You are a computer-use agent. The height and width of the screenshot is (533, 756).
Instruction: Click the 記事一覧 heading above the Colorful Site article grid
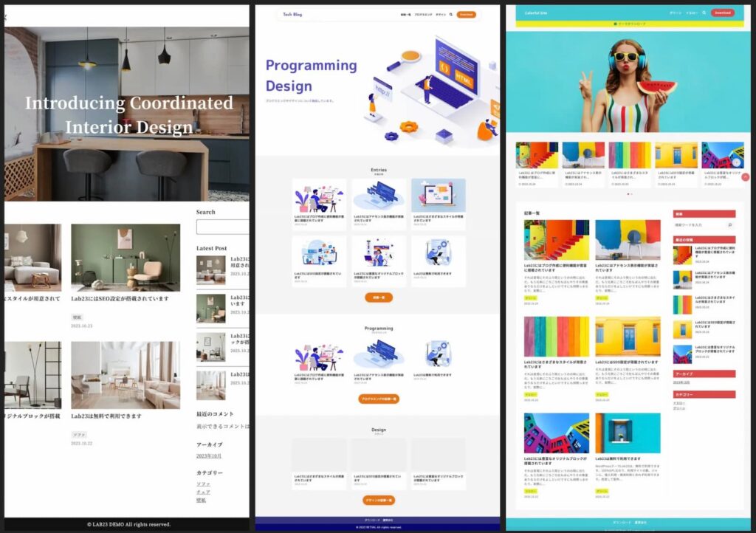pos(532,213)
